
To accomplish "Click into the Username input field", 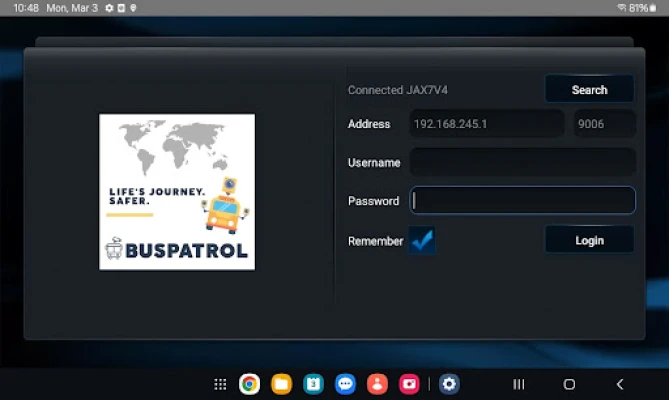I will (x=523, y=162).
